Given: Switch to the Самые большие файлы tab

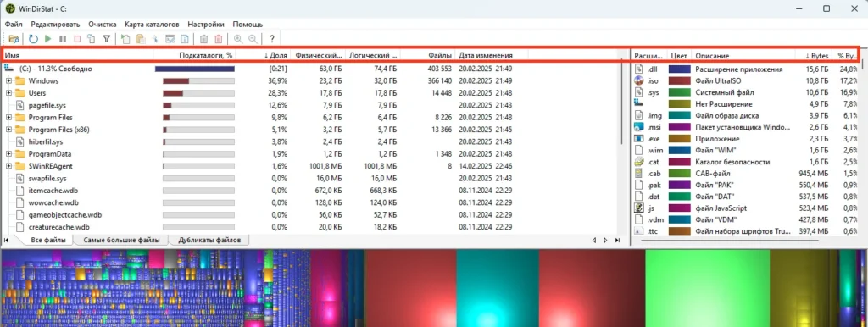Looking at the screenshot, I should (x=122, y=240).
